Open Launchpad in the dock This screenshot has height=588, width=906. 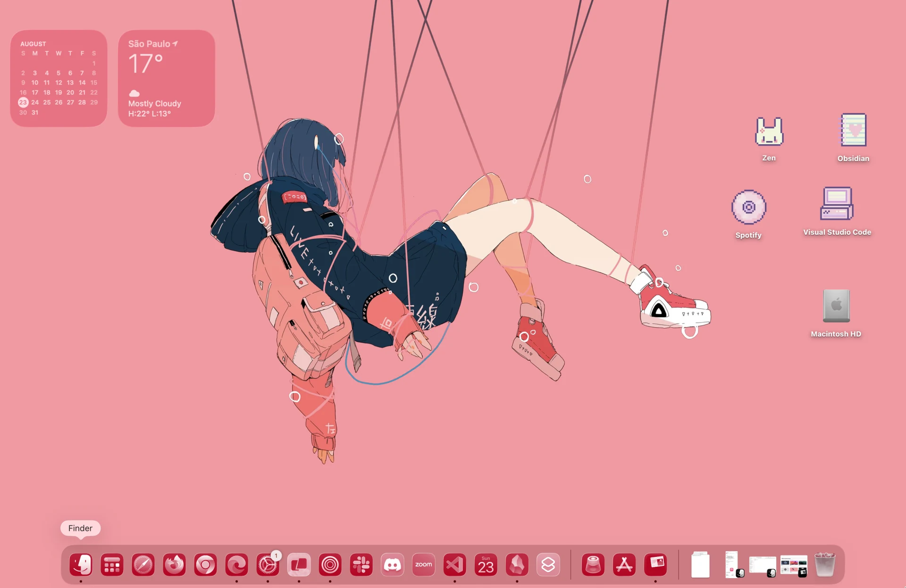click(x=112, y=564)
